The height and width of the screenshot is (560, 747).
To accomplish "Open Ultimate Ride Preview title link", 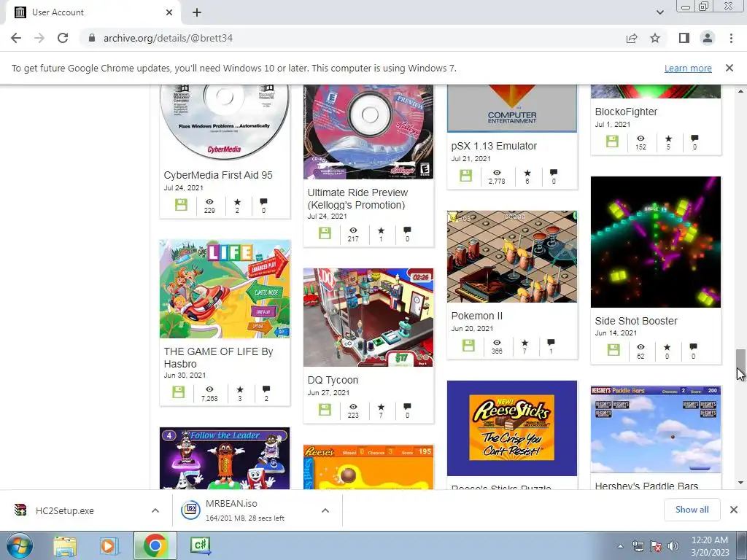I will coord(357,199).
